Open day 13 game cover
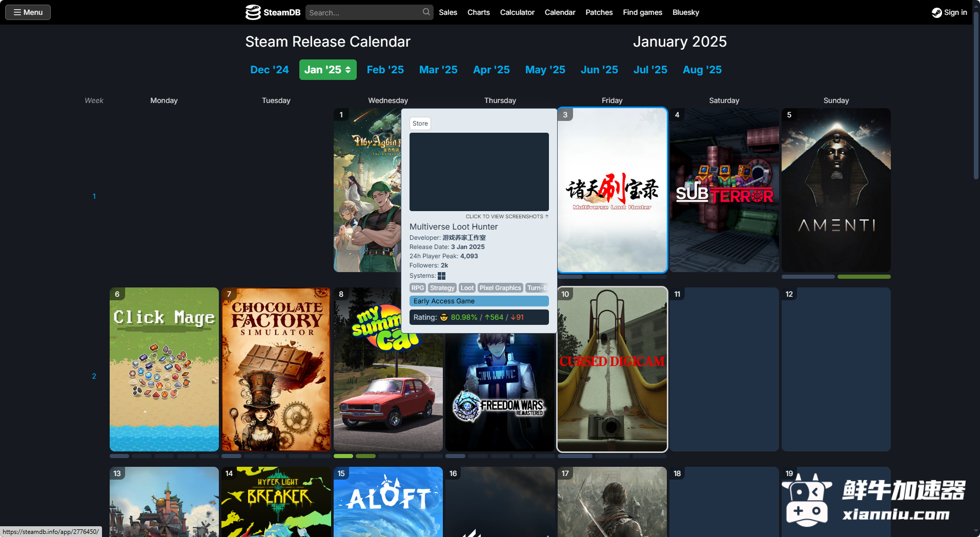 (164, 502)
